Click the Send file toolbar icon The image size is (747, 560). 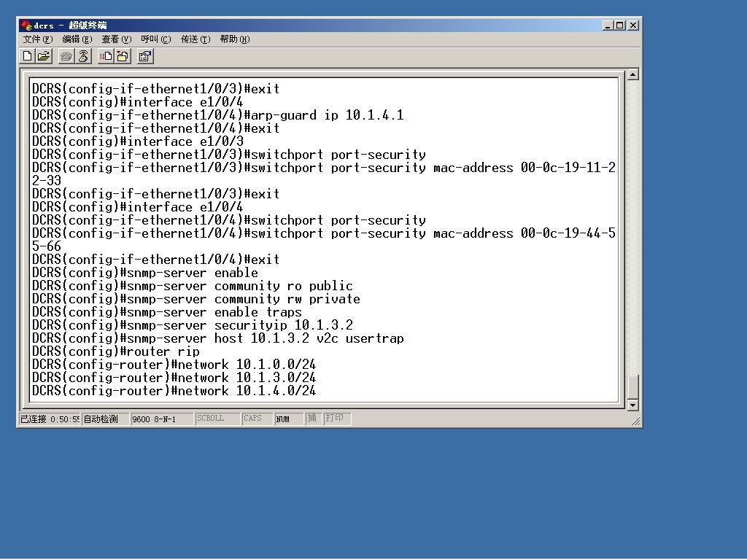click(x=106, y=57)
